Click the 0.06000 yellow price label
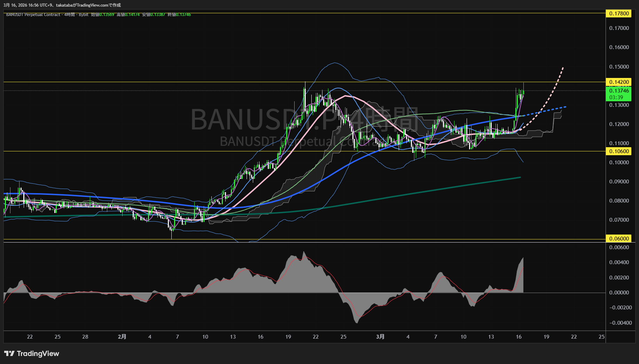This screenshot has width=639, height=364. coord(619,239)
